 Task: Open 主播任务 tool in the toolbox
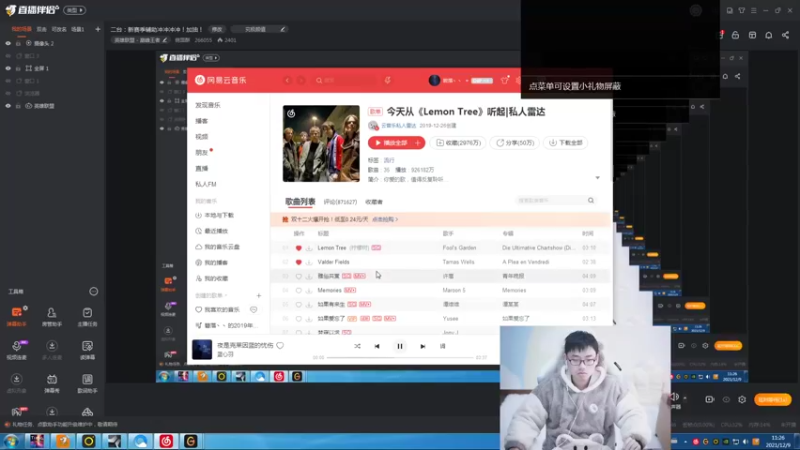click(87, 316)
